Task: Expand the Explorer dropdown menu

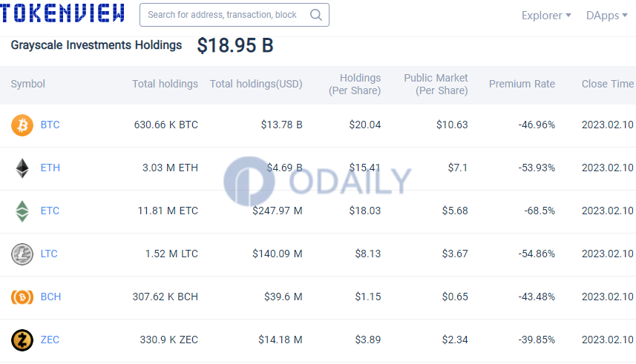Action: pos(546,16)
